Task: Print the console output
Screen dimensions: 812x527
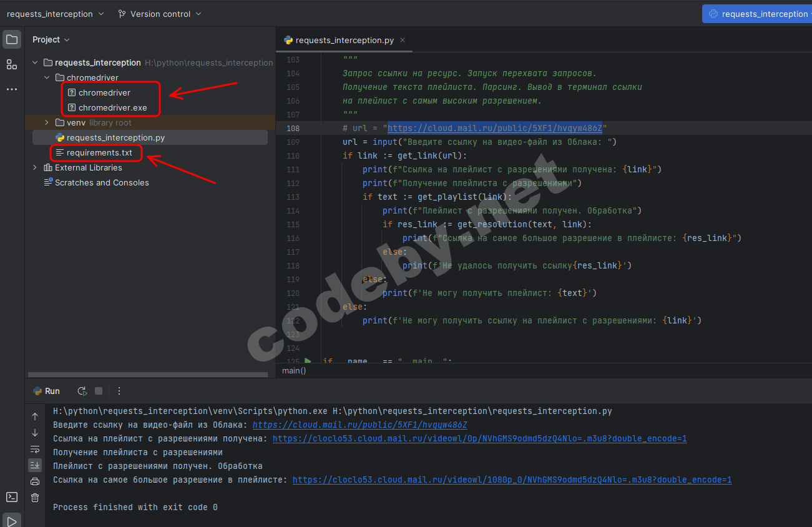Action: 35,481
